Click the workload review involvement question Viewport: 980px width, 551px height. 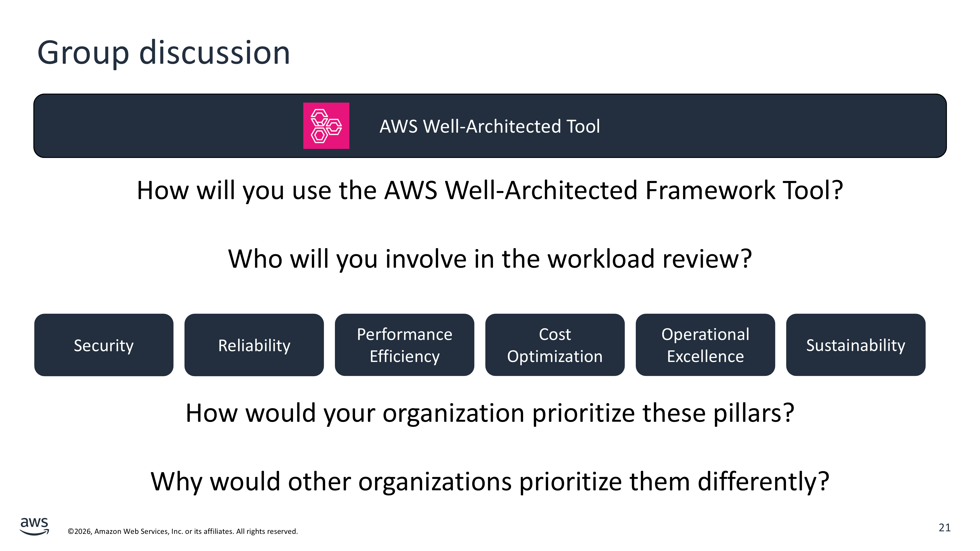click(x=490, y=259)
